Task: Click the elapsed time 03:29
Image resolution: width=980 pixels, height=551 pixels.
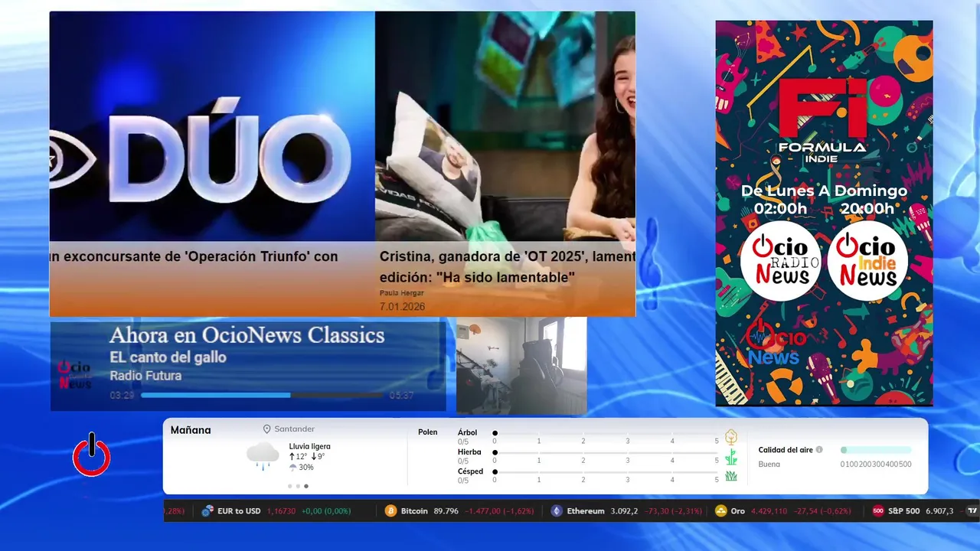Action: (122, 396)
